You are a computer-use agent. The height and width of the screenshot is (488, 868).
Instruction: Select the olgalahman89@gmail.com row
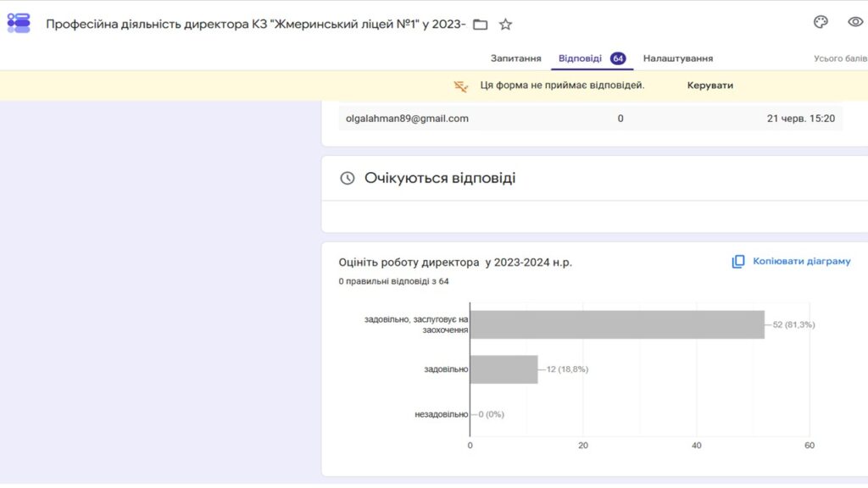pyautogui.click(x=590, y=119)
